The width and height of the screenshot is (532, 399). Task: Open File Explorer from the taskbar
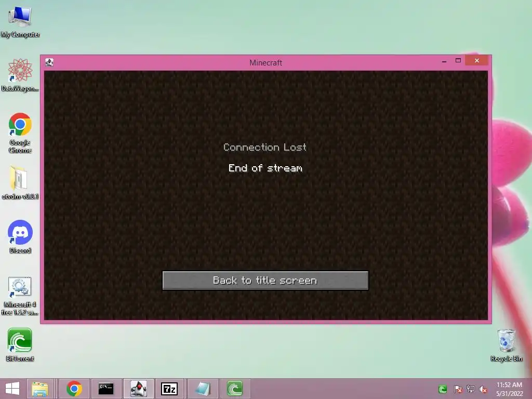(40, 389)
